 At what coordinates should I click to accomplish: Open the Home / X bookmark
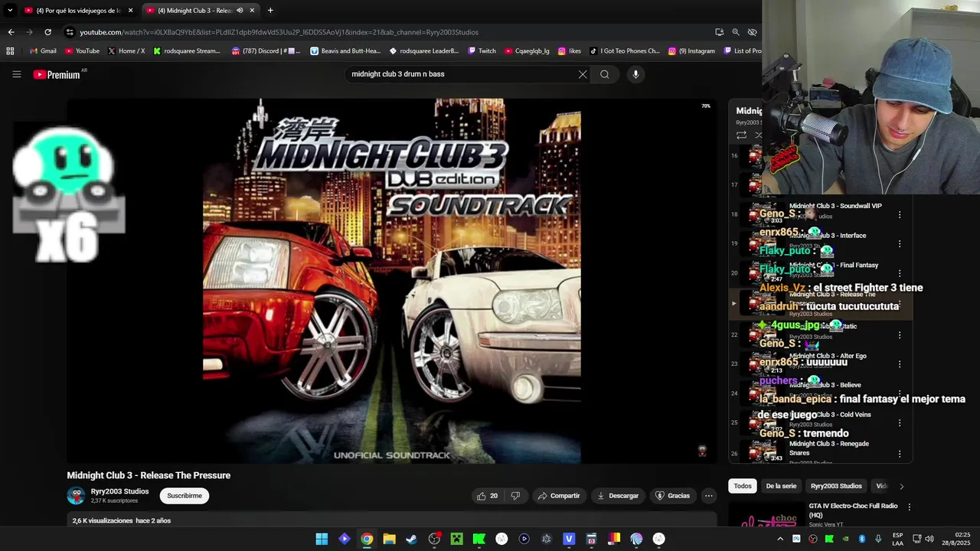pyautogui.click(x=126, y=51)
